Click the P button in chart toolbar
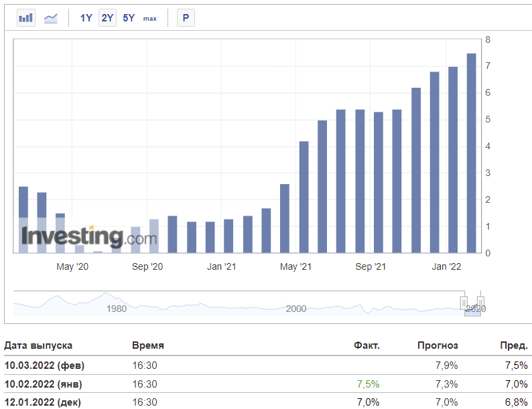Viewport: 532px width, 409px height. [x=186, y=17]
